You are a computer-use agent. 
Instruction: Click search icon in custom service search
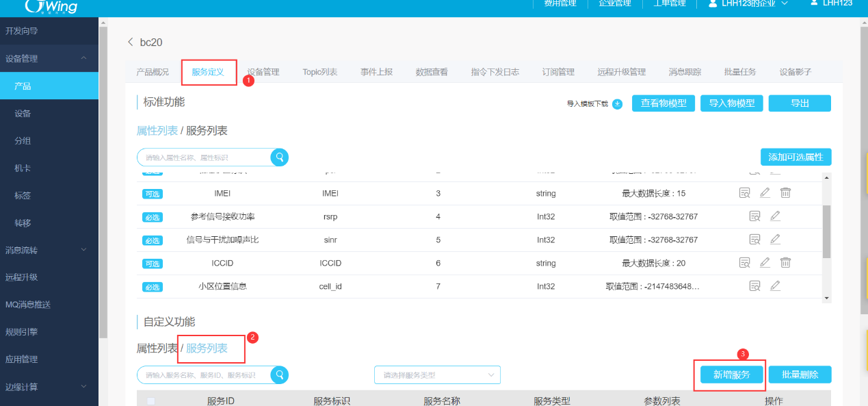[x=279, y=375]
